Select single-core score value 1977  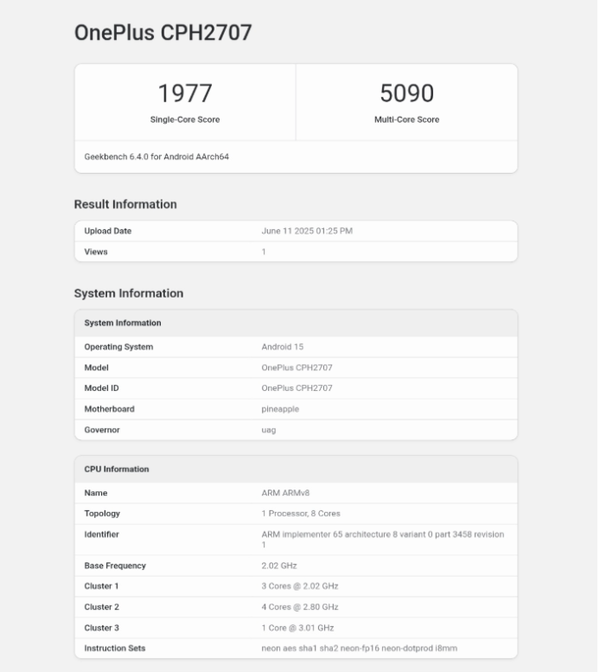click(x=185, y=93)
